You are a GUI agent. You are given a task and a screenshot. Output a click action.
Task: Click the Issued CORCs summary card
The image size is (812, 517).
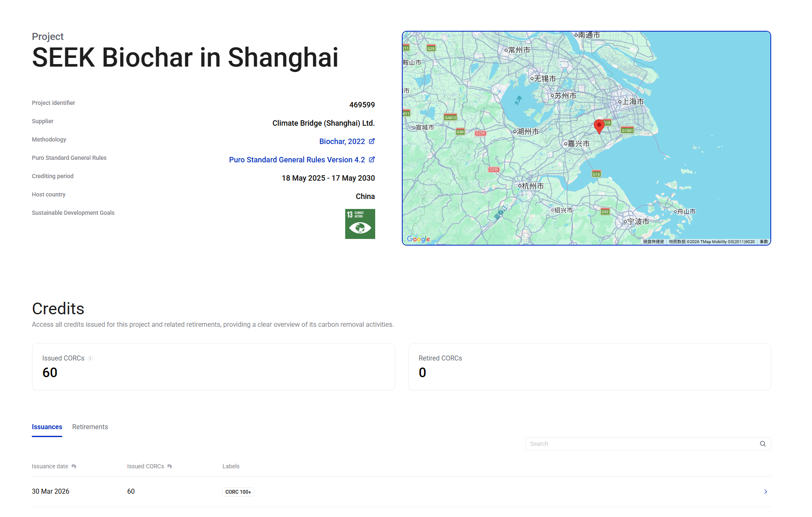click(213, 367)
